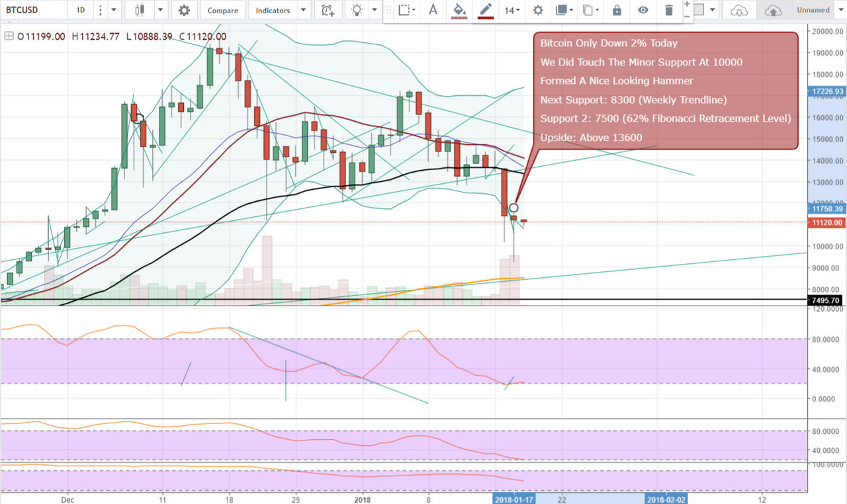
Task: Click the 11750.39 price label
Action: point(827,209)
